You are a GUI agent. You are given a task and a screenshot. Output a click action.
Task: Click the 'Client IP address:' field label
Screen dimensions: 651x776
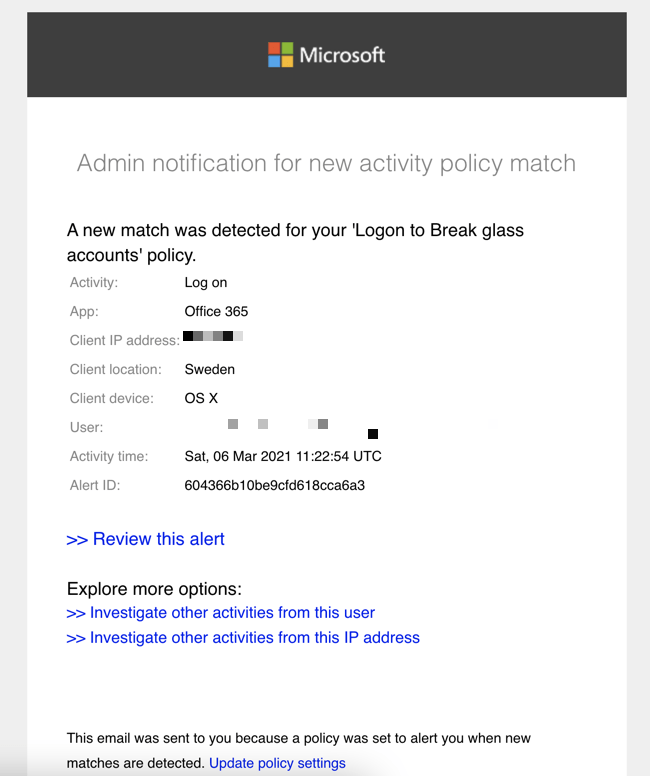point(124,341)
